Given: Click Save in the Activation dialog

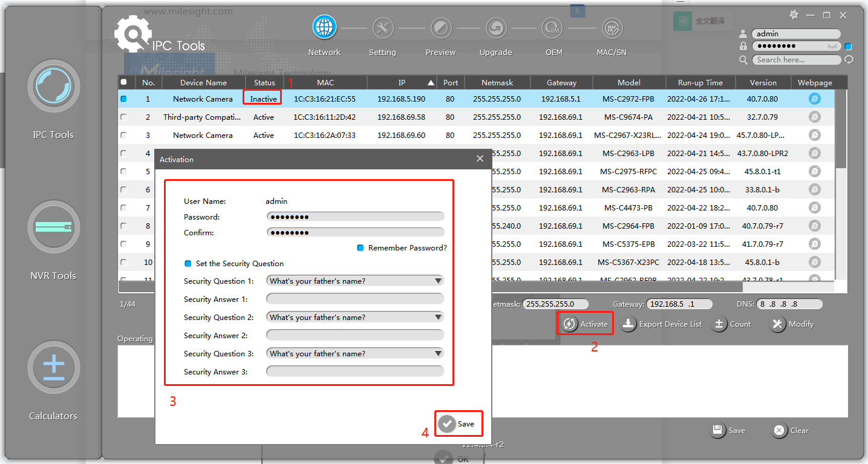Looking at the screenshot, I should click(x=458, y=423).
